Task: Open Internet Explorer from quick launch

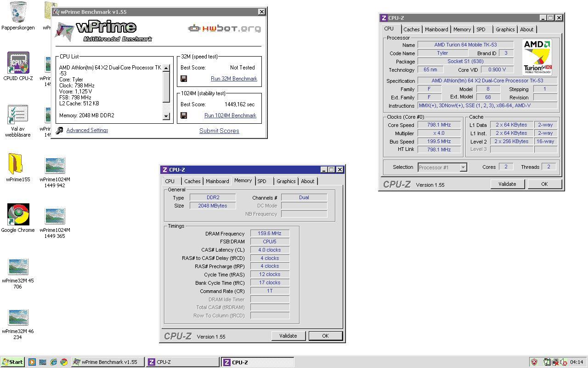Action: 53,362
